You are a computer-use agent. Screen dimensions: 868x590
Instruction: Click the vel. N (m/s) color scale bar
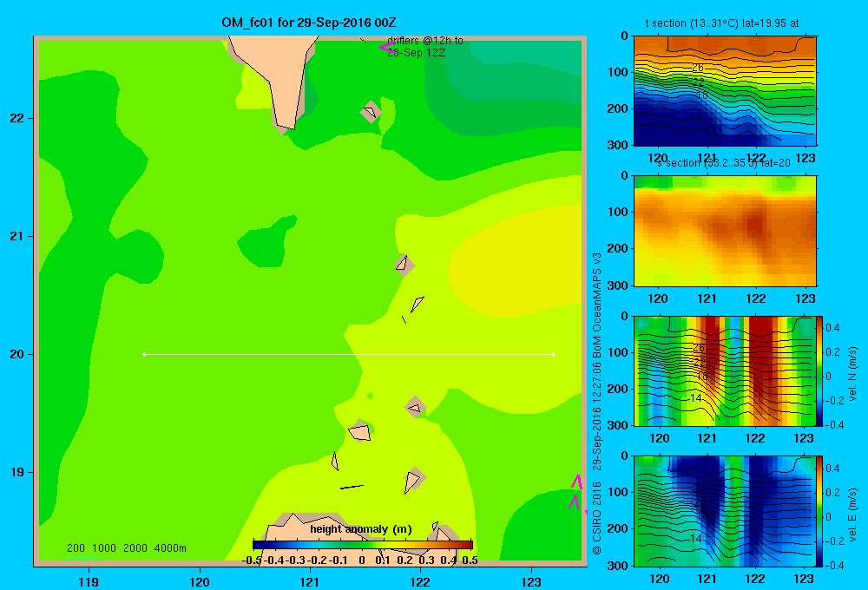pyautogui.click(x=819, y=370)
